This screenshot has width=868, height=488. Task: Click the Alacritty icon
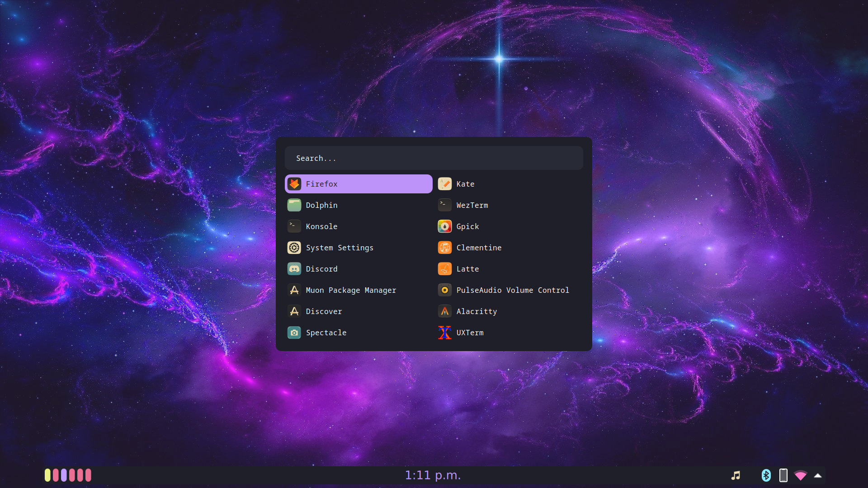[445, 311]
